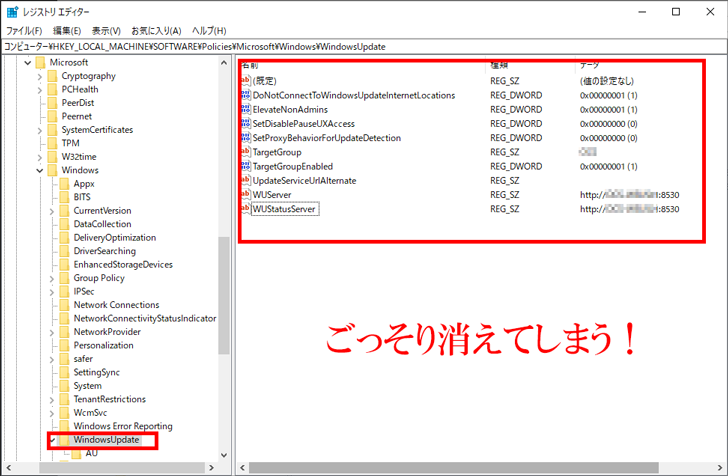Click the tree pane scroll-down arrow
Viewport: 728px width, 476px height.
click(224, 455)
